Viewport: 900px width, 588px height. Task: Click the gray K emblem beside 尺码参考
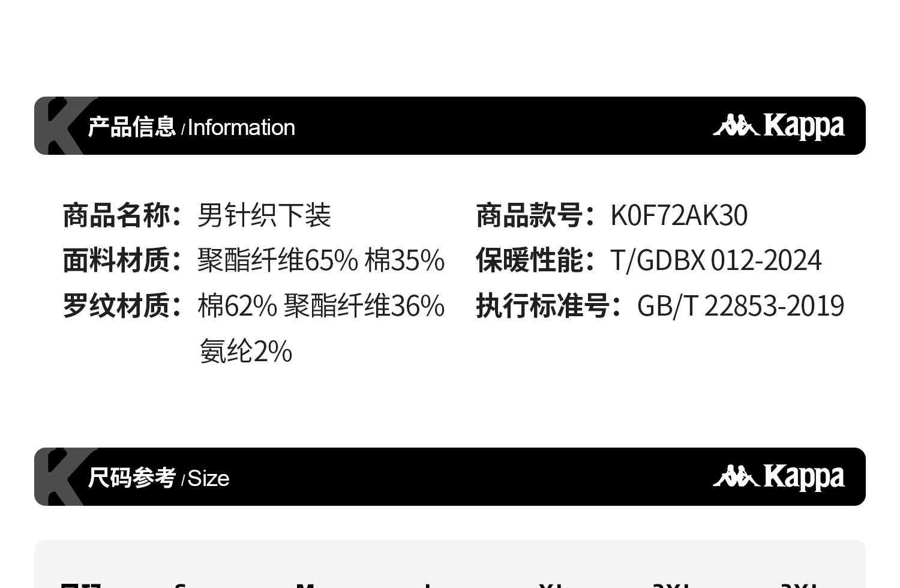tap(59, 476)
